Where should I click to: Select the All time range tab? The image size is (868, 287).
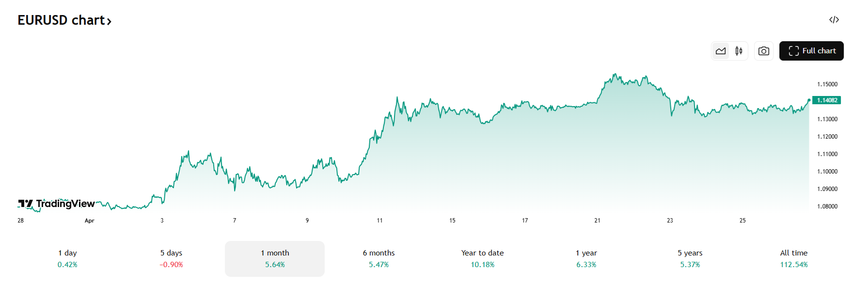793,258
